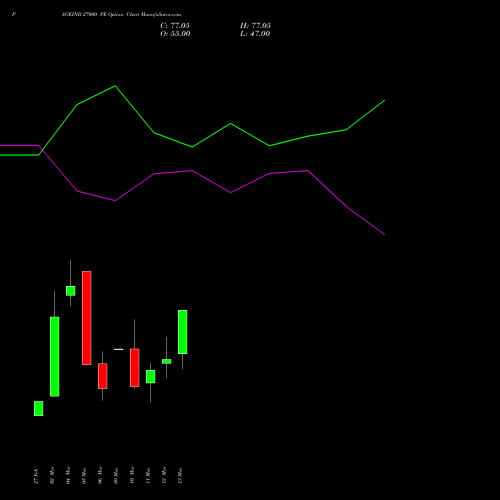This screenshot has height=500, width=500.
Task: Click the open value 'O: 55.00'
Action: click(175, 34)
